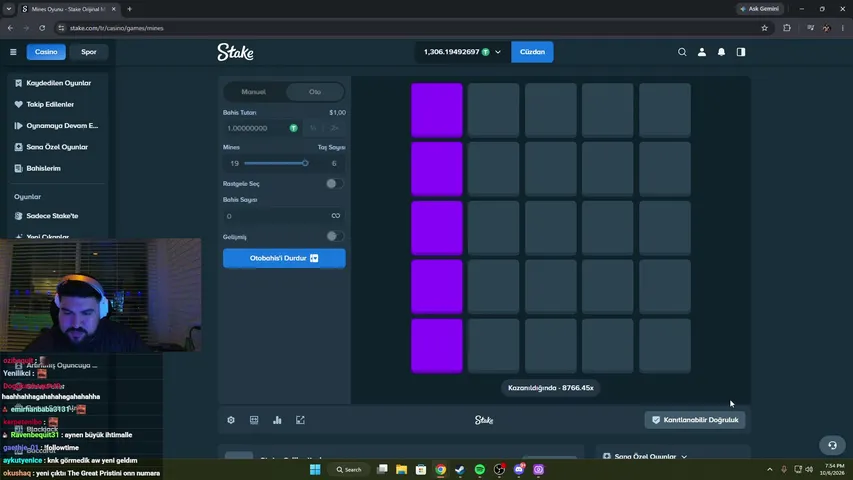This screenshot has height=480, width=853.
Task: Toggle the chat sidebar panel icon
Action: click(741, 52)
